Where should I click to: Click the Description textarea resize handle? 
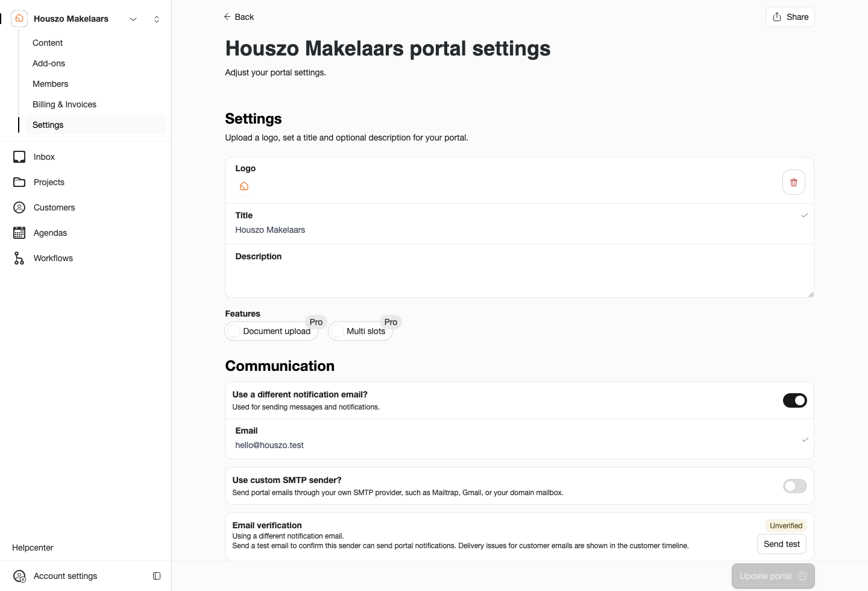tap(811, 294)
